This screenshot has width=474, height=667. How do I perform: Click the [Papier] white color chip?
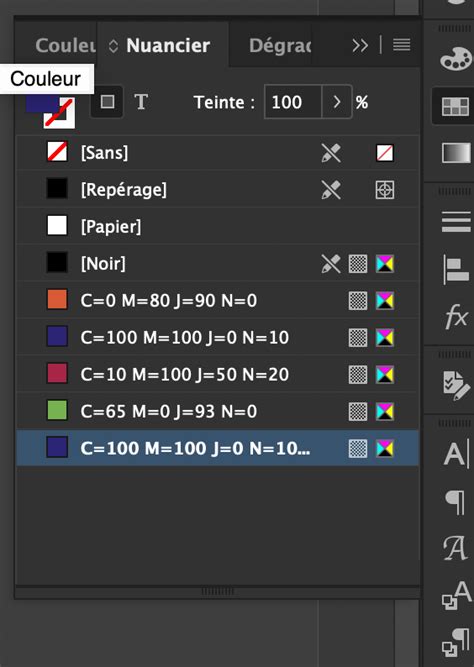click(x=57, y=225)
